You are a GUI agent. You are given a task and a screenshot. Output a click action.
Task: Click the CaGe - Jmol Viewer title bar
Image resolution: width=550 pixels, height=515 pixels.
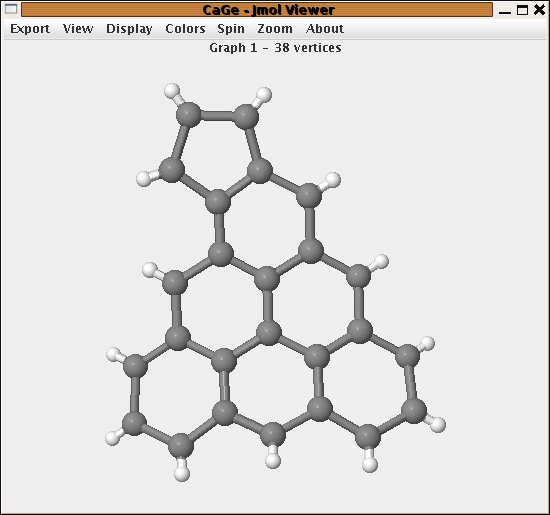coord(257,10)
